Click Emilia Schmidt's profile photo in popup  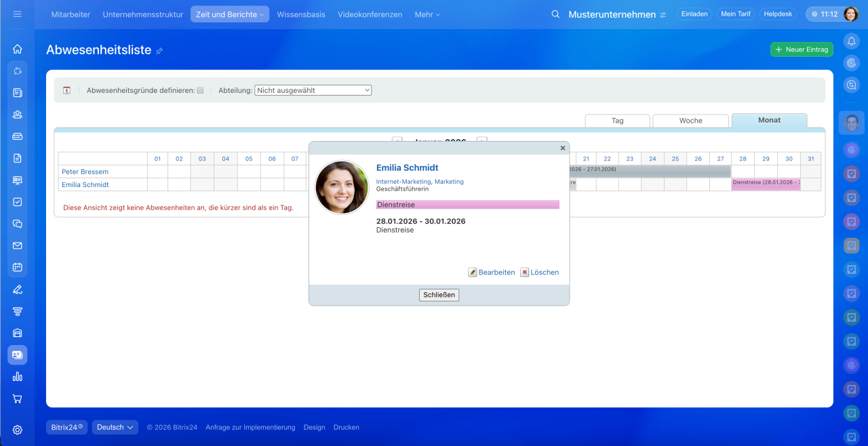(342, 187)
